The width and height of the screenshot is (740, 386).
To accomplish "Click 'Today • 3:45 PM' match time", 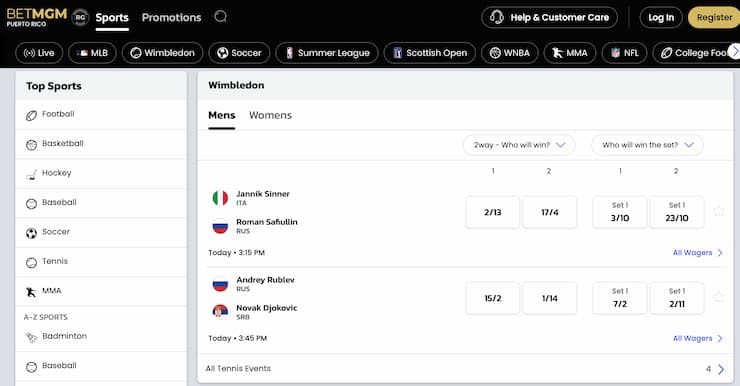I will (x=237, y=338).
